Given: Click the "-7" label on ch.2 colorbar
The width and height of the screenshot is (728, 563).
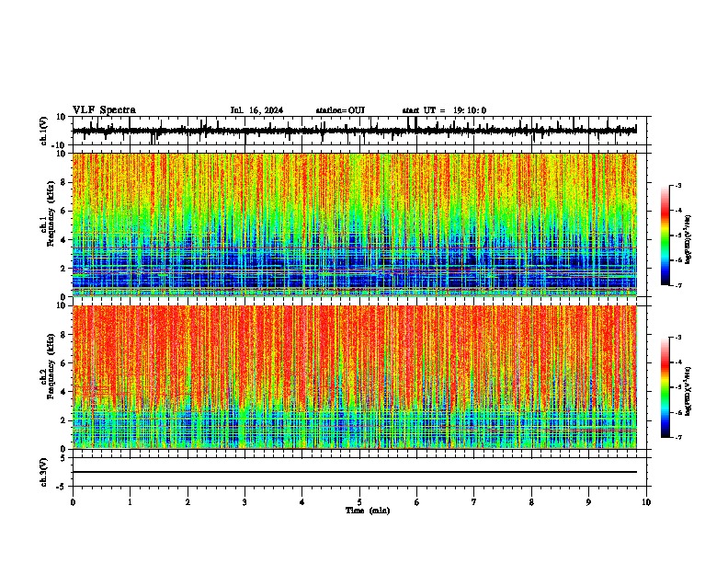Looking at the screenshot, I should tap(677, 437).
